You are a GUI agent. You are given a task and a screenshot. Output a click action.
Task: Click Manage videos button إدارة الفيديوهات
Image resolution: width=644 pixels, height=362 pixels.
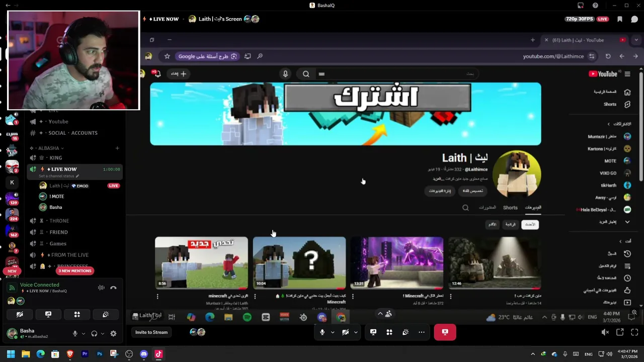click(x=440, y=191)
